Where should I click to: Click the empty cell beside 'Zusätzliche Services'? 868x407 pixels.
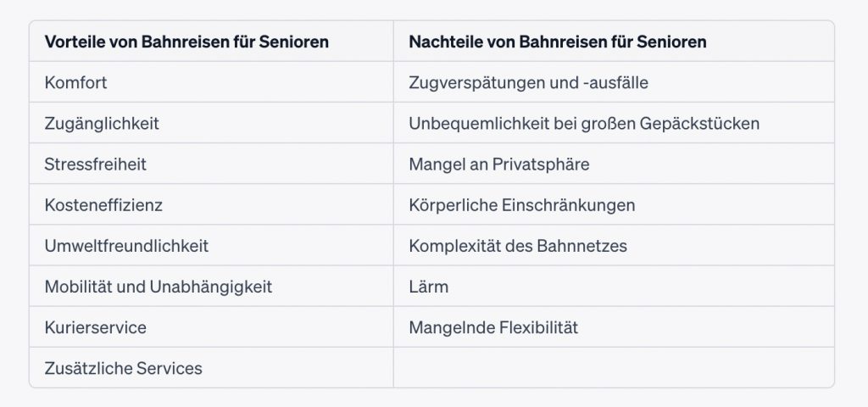[614, 368]
